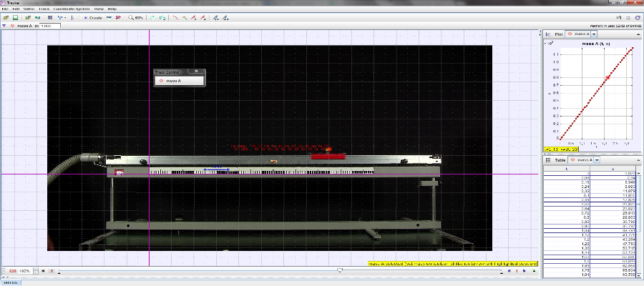Image resolution: width=644 pixels, height=286 pixels.
Task: Toggle the track labels icon
Action: pos(162,18)
